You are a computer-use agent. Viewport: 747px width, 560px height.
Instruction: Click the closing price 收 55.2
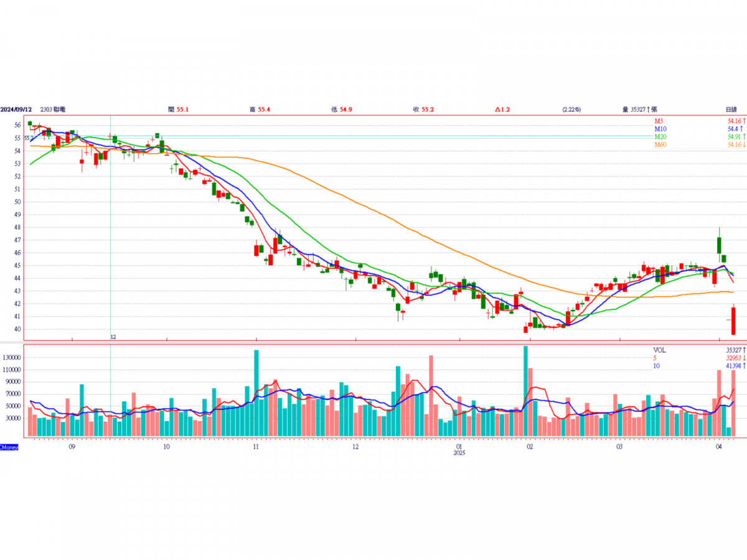(423, 110)
